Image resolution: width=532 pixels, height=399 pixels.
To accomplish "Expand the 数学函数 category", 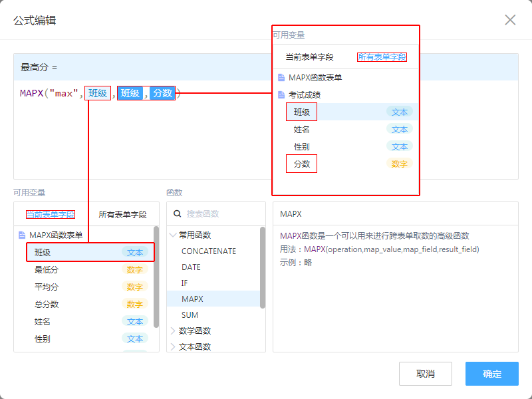I will (x=174, y=331).
